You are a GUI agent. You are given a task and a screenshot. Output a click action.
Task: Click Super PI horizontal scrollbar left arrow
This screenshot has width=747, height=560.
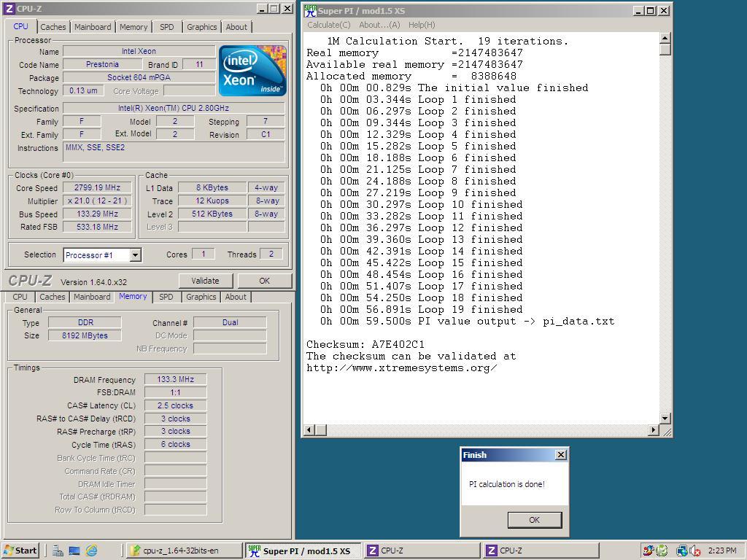(x=309, y=430)
